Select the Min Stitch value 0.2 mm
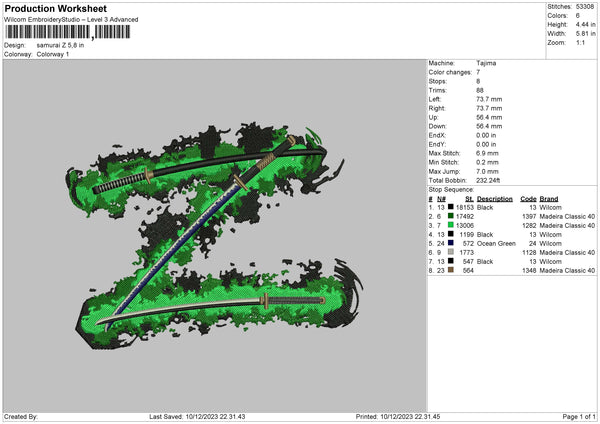This screenshot has height=424, width=600. coord(487,163)
